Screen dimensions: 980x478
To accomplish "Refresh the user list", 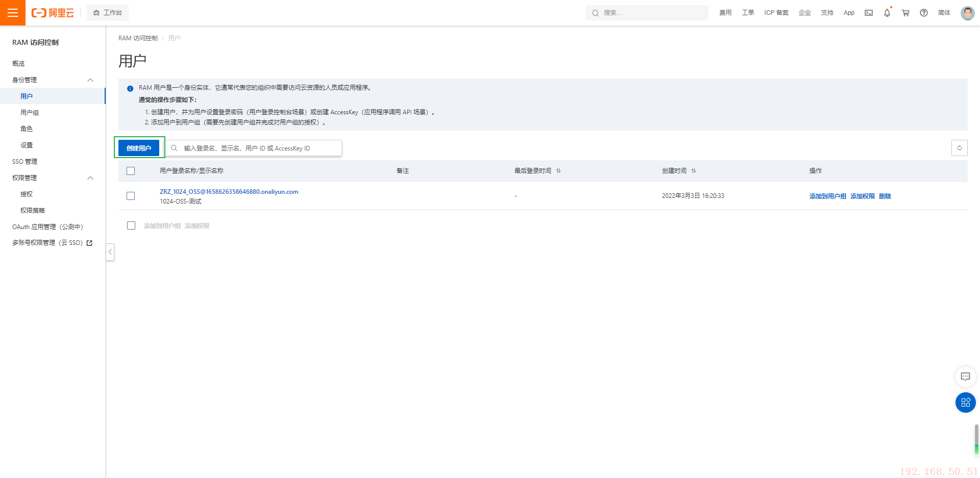I will tap(960, 148).
